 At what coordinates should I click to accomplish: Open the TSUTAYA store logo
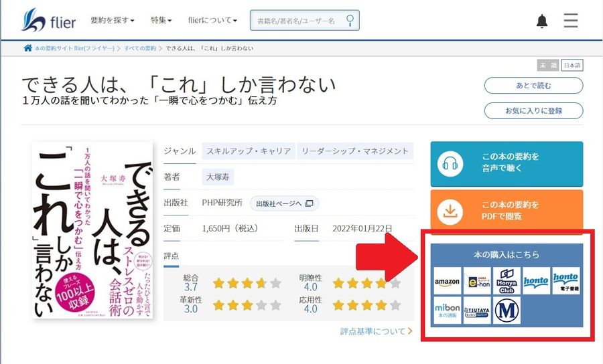(477, 310)
